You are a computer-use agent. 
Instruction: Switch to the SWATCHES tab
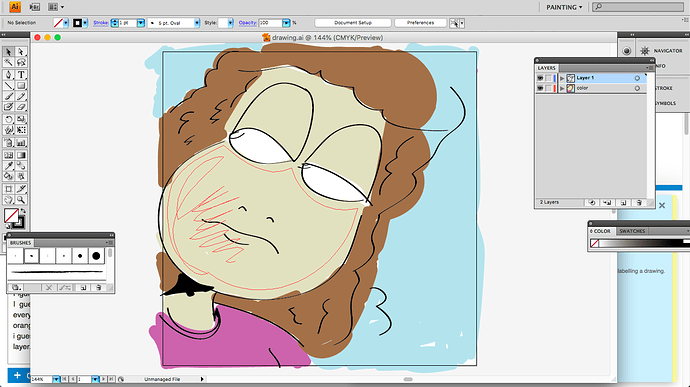632,231
